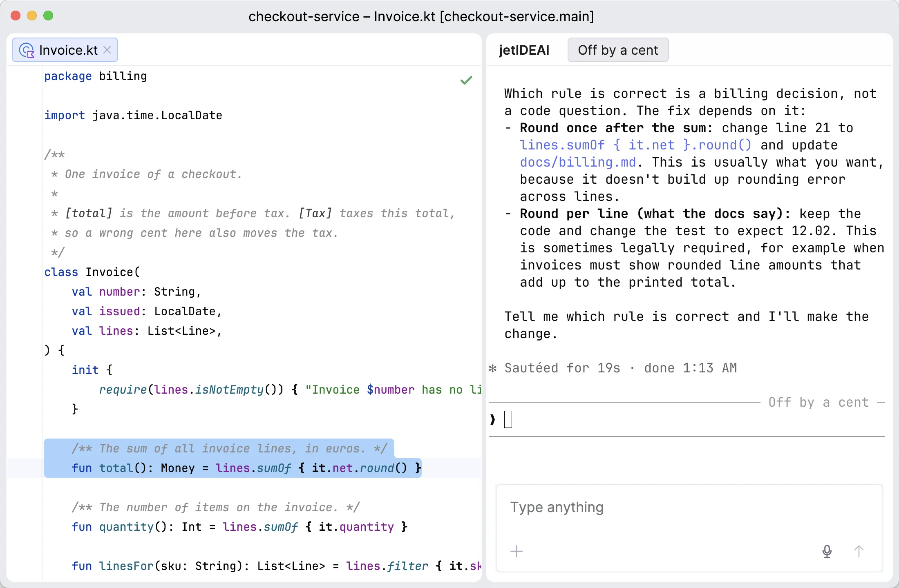
Task: Click the val issued: LocalDate parameter
Action: (147, 311)
